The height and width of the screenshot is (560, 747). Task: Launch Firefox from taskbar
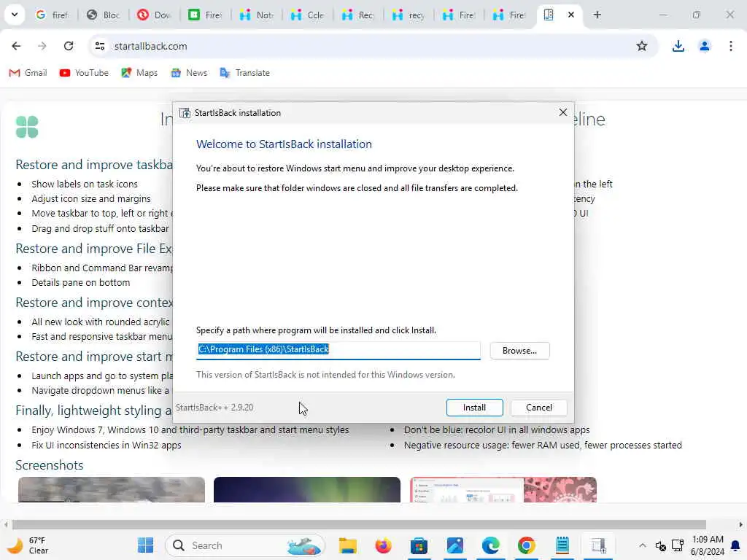coord(383,545)
